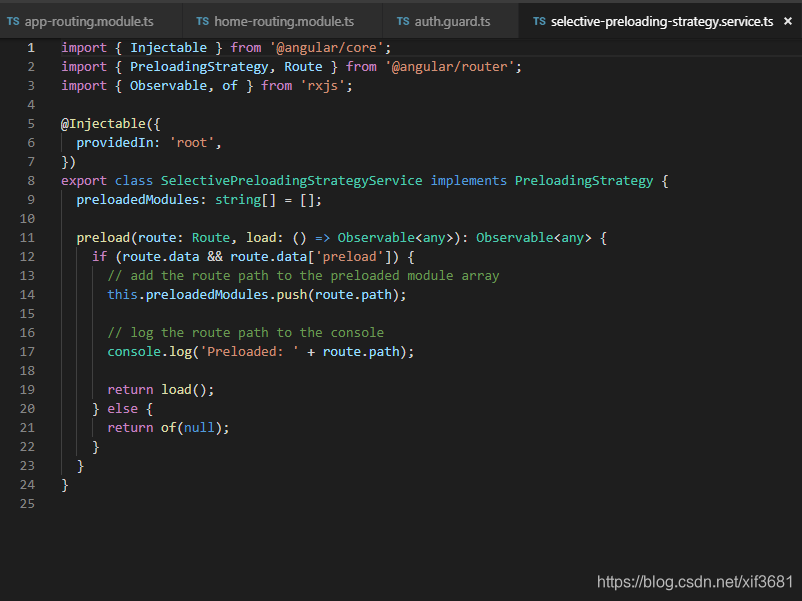
Task: Switch to the app-routing.module.ts tab
Action: [x=91, y=21]
